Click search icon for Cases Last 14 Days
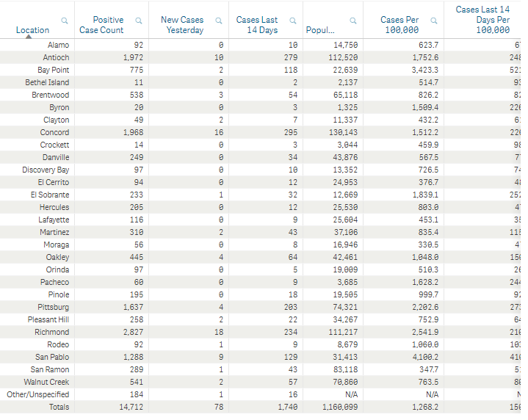This screenshot has height=420, width=528. tap(293, 21)
